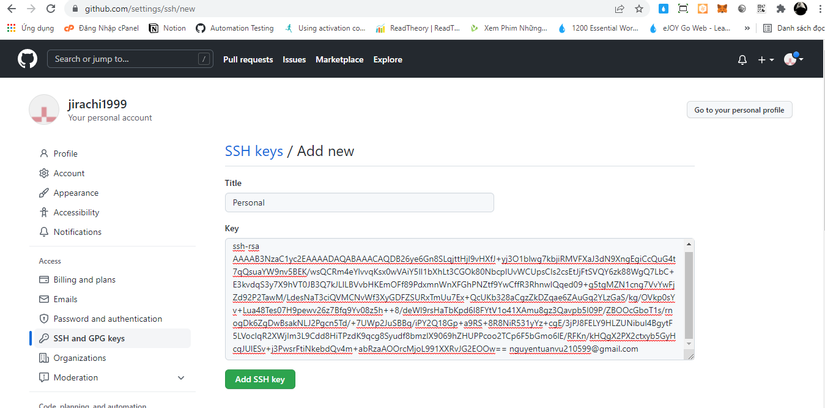The width and height of the screenshot is (825, 408).
Task: Click the QR code extension icon
Action: click(x=761, y=8)
